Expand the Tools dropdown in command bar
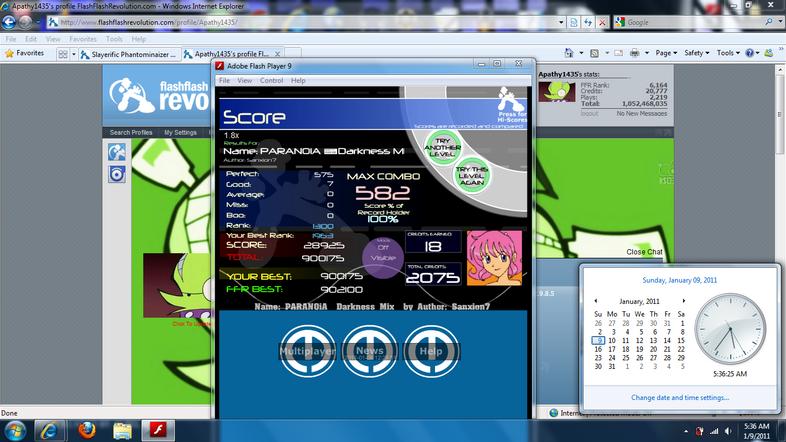The height and width of the screenshot is (442, 786). pyautogui.click(x=728, y=53)
